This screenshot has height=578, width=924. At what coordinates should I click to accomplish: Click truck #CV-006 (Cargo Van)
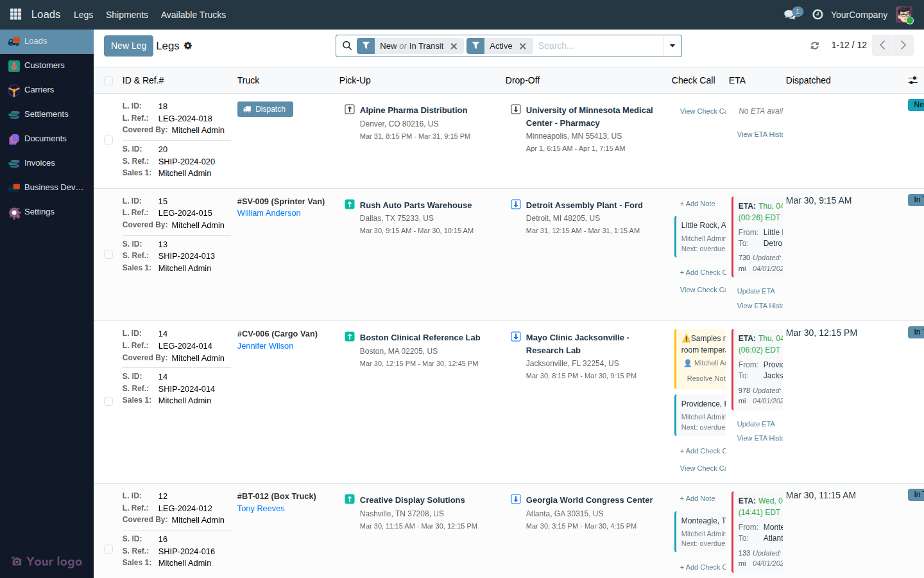[x=277, y=333]
